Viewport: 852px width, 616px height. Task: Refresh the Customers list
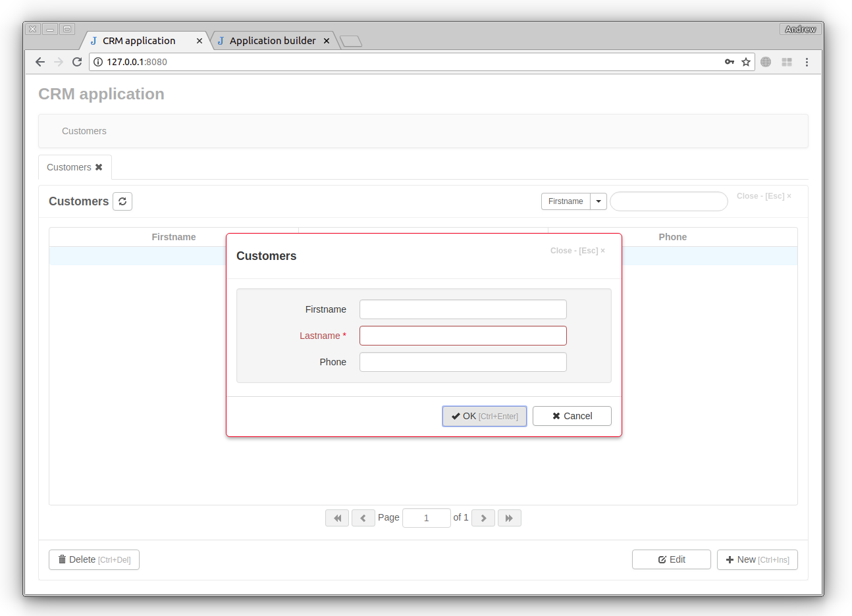122,201
